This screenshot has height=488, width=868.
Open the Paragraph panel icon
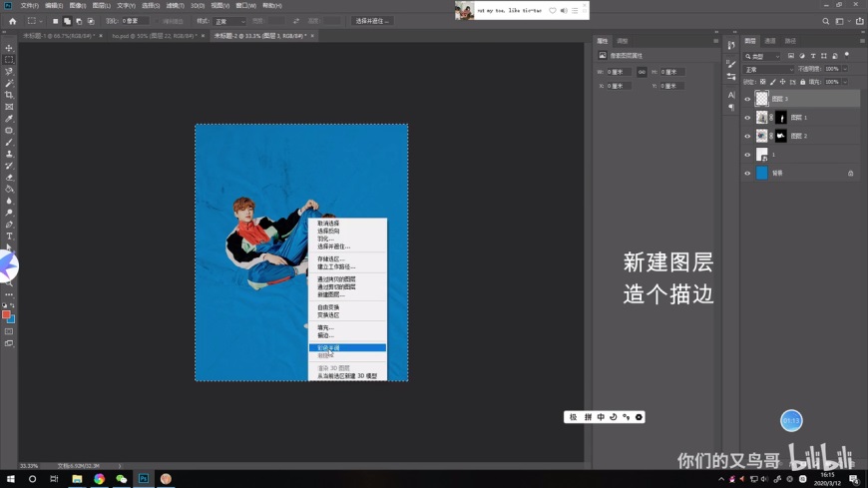[x=731, y=108]
